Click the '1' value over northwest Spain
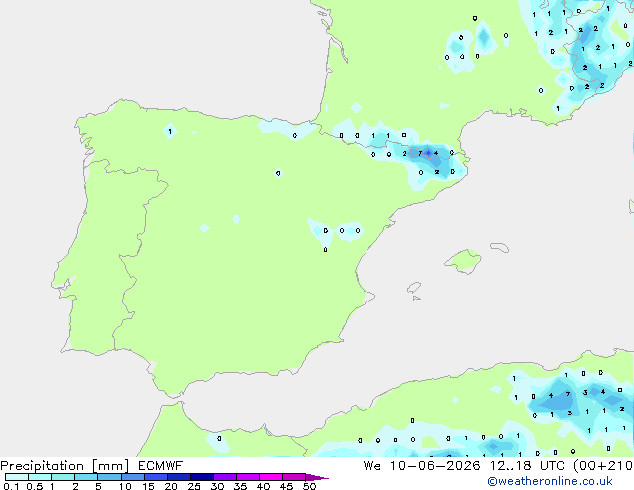Viewport: 634px width, 490px height. point(170,131)
